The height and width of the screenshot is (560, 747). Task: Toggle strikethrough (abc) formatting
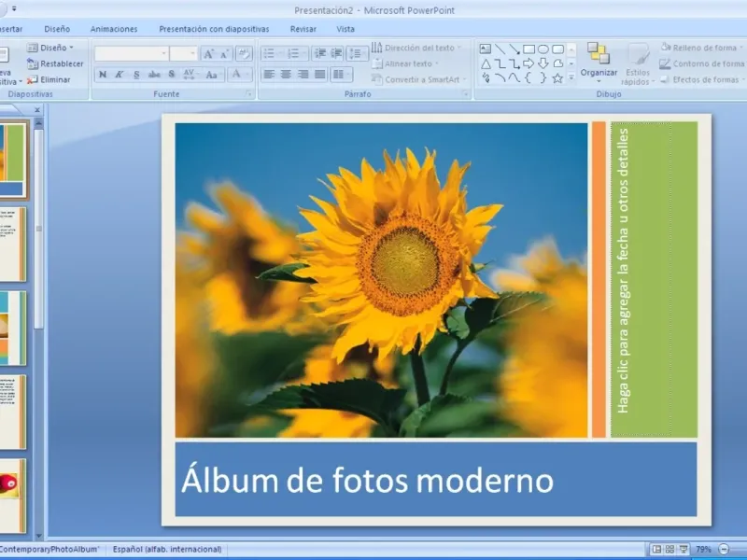(154, 75)
